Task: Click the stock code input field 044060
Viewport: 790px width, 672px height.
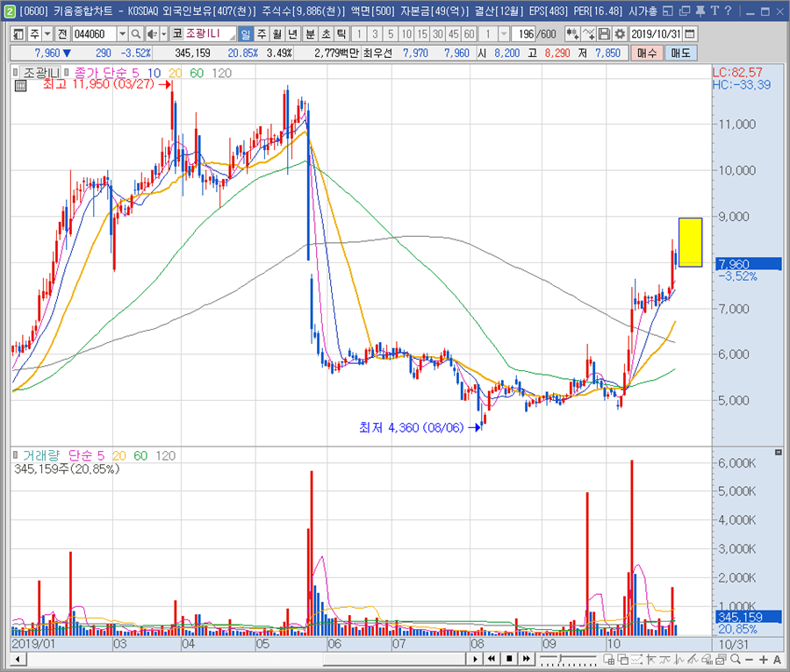Action: (95, 34)
